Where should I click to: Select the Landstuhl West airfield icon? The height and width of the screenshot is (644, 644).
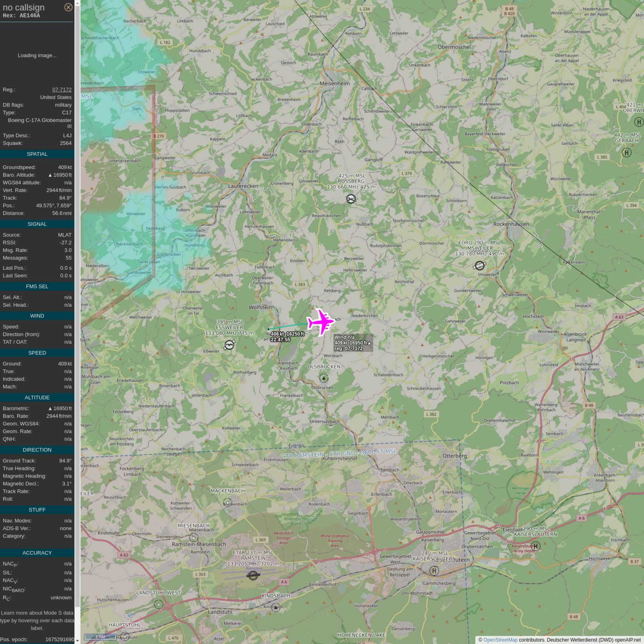click(158, 604)
